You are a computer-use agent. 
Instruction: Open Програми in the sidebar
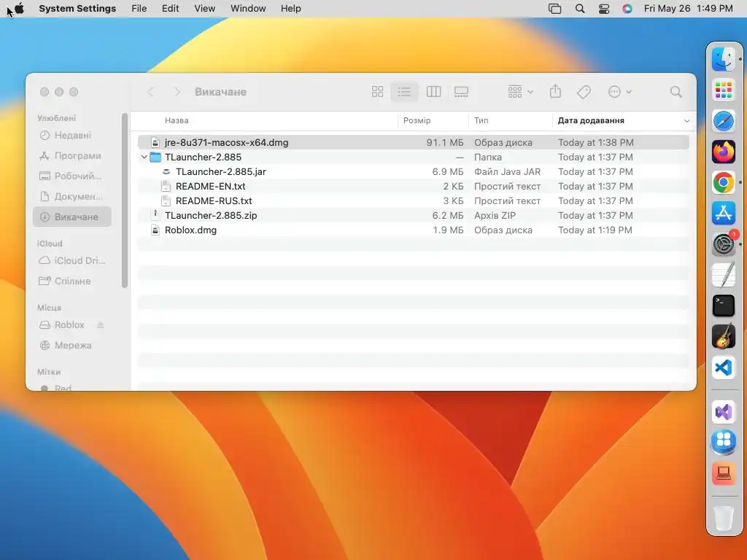pyautogui.click(x=72, y=156)
